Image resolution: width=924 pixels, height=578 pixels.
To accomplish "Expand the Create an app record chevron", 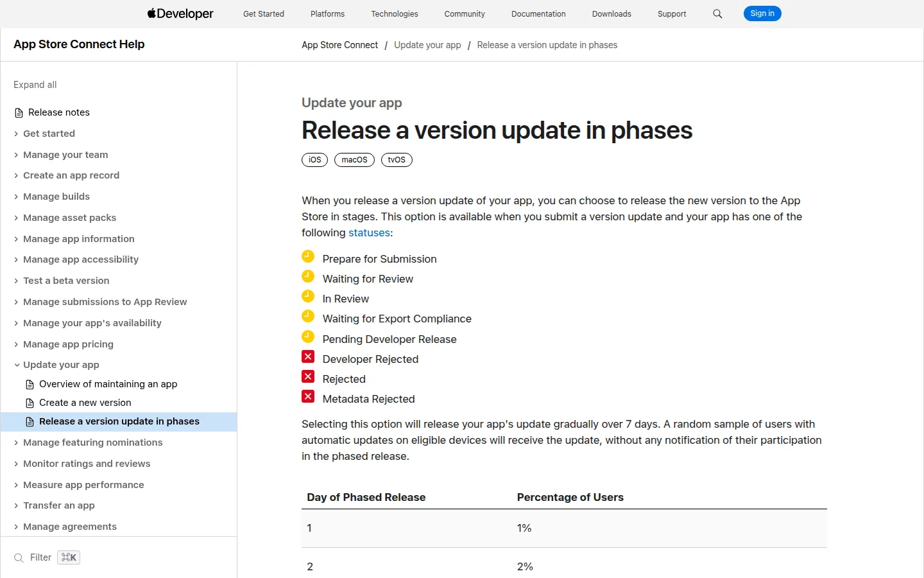I will click(x=16, y=175).
